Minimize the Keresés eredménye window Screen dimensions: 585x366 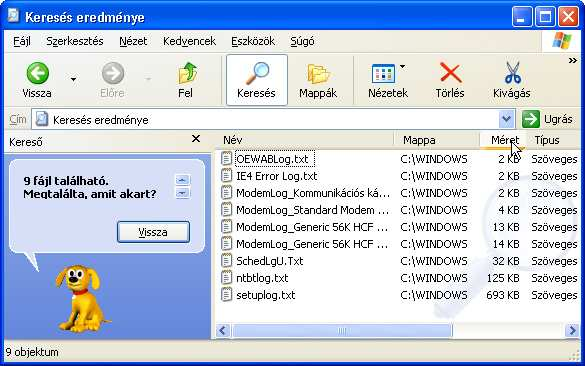pos(522,17)
